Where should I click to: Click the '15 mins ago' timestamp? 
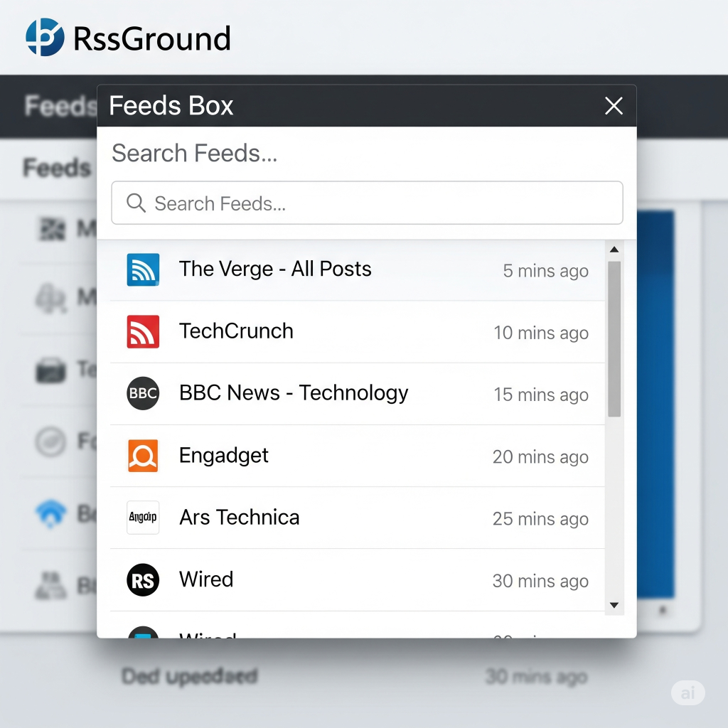(x=541, y=395)
